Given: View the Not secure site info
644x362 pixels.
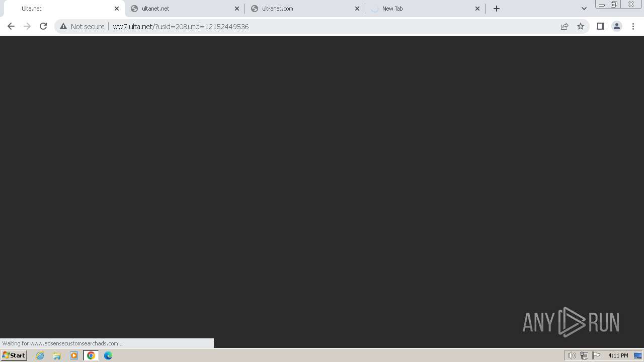Looking at the screenshot, I should (x=82, y=26).
